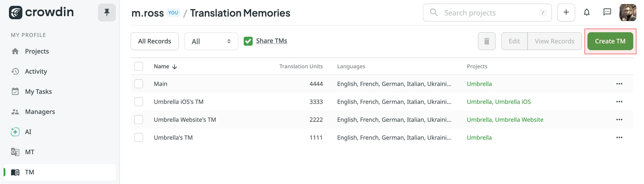The height and width of the screenshot is (184, 644).
Task: Click the trash delete icon
Action: (x=487, y=41)
